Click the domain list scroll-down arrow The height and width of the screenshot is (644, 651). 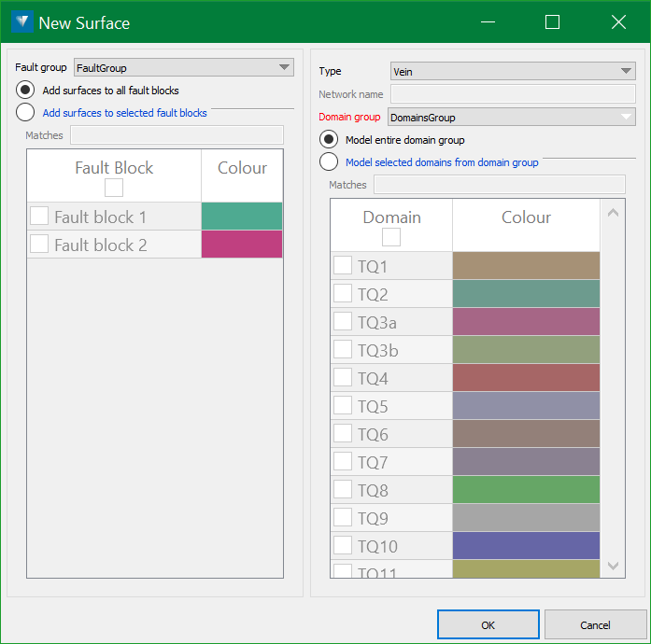point(613,566)
